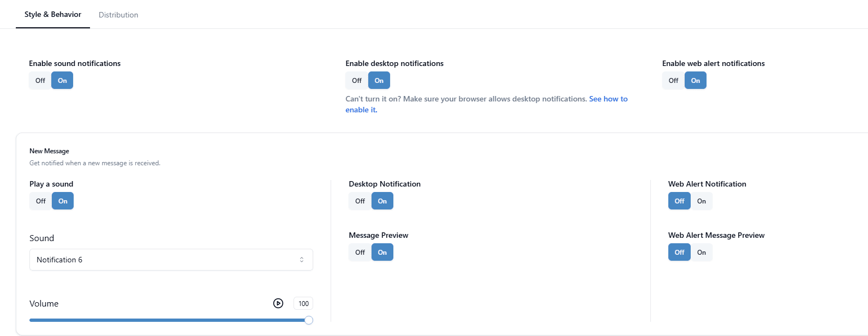This screenshot has width=868, height=336.
Task: Open the Notification 6 sound dropdown
Action: 171,260
